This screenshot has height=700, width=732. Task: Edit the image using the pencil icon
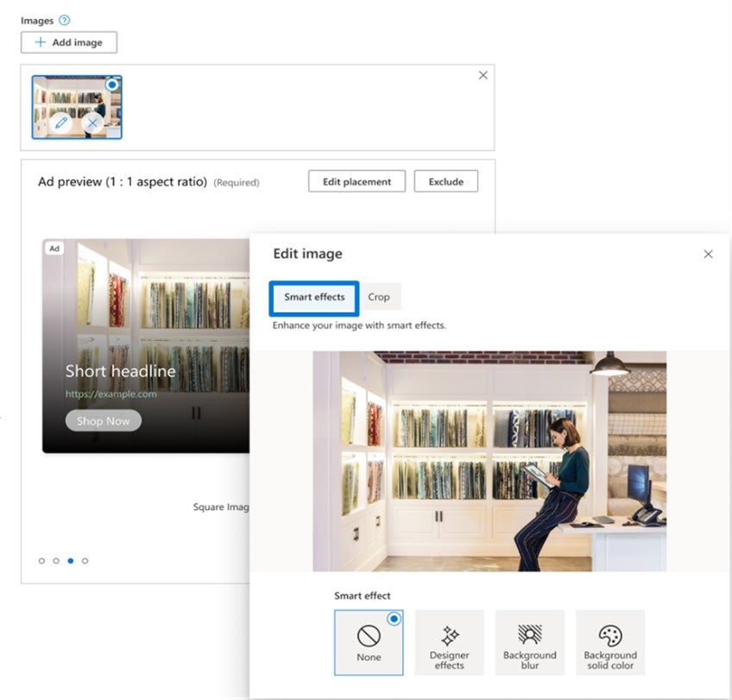[63, 123]
